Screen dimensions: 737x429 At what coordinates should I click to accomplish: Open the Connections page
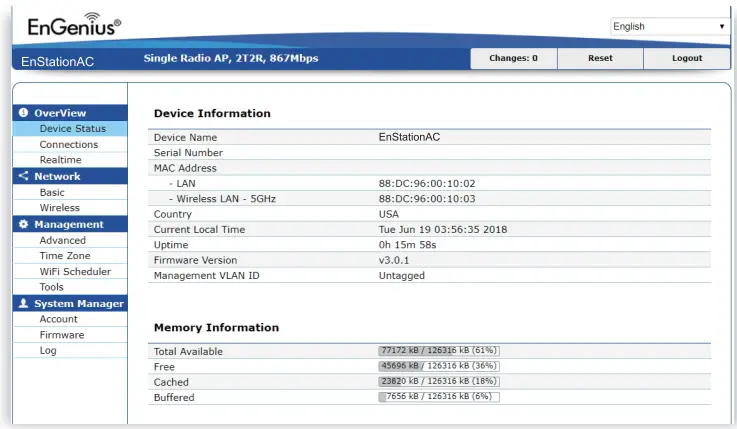[x=70, y=144]
